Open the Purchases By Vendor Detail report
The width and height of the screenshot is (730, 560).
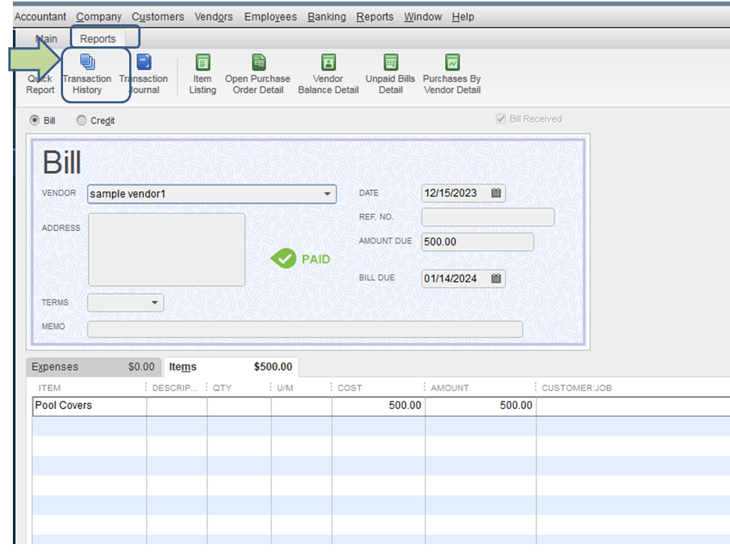452,74
